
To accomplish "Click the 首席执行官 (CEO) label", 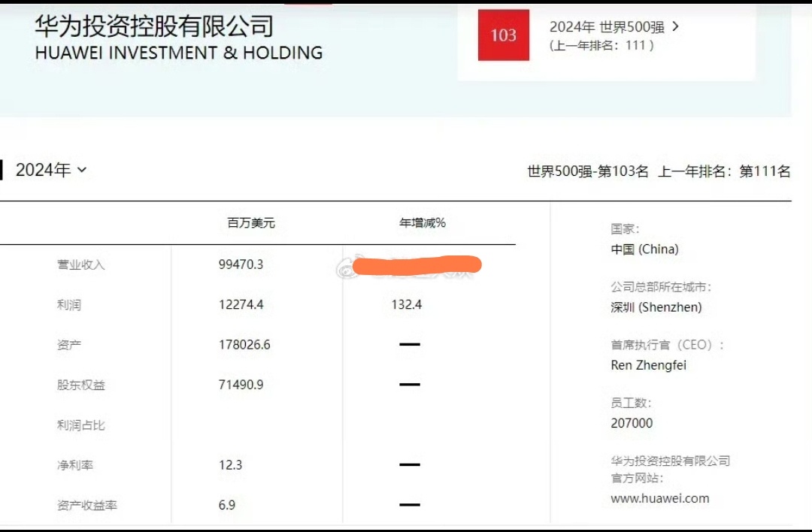I will tap(668, 345).
